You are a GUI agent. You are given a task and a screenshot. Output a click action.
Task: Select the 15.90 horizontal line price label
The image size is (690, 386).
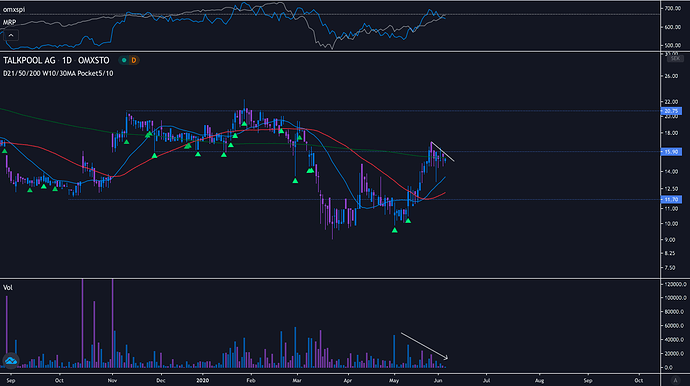672,151
